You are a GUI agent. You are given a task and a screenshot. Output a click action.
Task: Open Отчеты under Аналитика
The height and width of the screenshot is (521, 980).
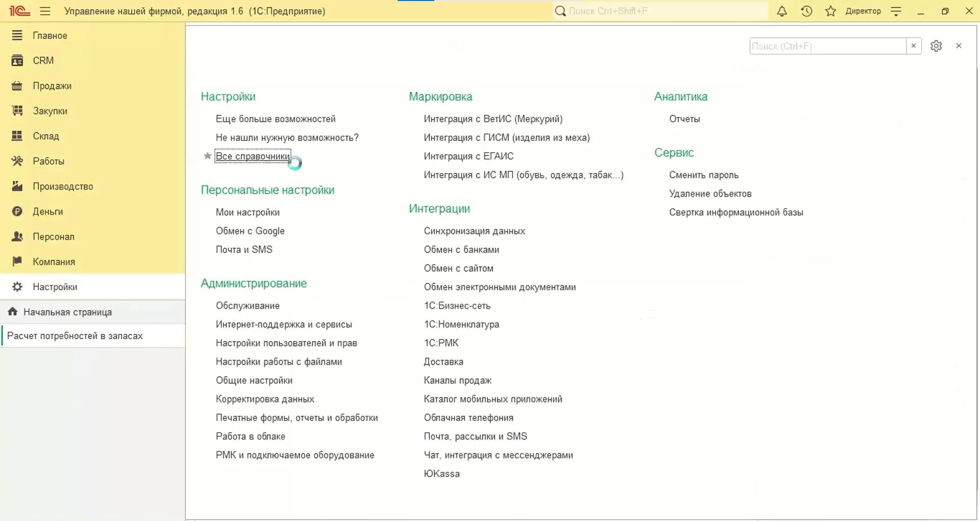point(684,119)
